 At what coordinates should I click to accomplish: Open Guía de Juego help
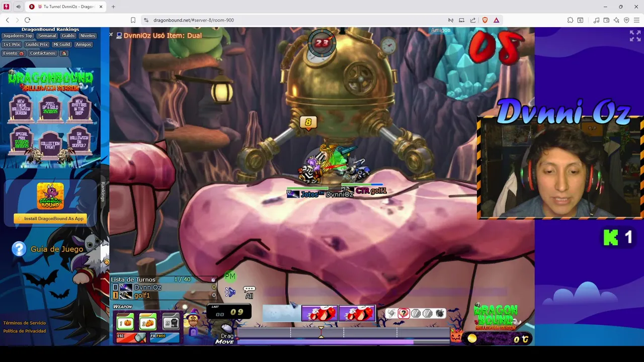(48, 249)
